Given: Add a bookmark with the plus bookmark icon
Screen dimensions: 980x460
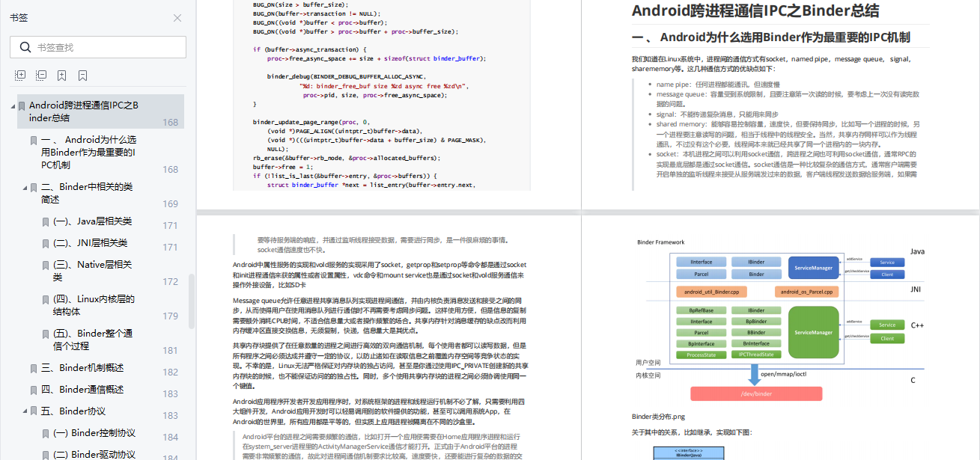Looking at the screenshot, I should pyautogui.click(x=62, y=75).
